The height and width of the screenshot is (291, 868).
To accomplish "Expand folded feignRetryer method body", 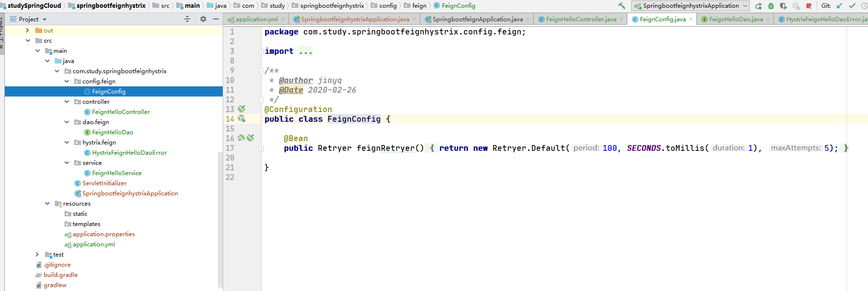I will (261, 148).
